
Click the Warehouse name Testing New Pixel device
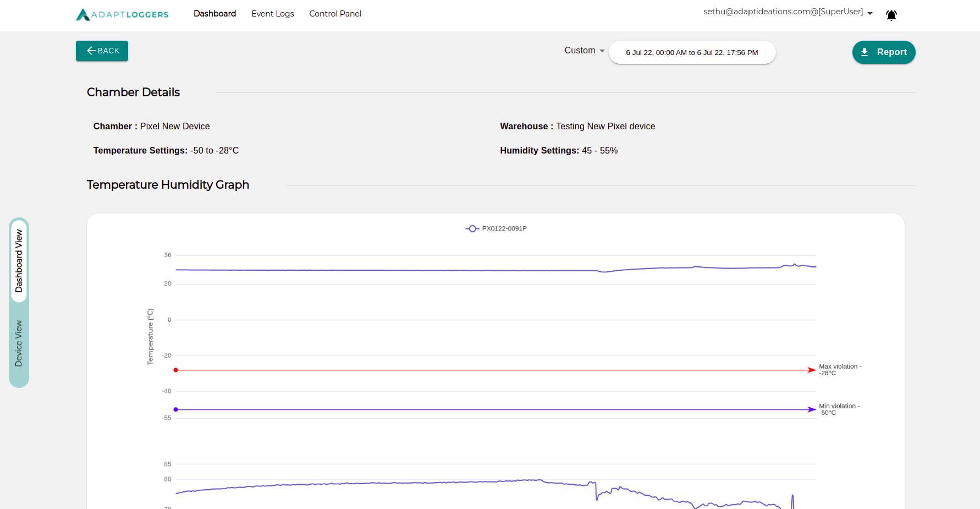click(x=605, y=127)
